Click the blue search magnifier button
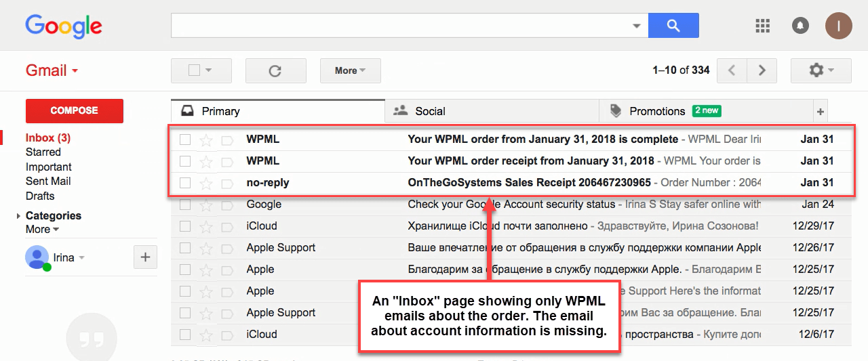The image size is (868, 361). click(x=673, y=26)
